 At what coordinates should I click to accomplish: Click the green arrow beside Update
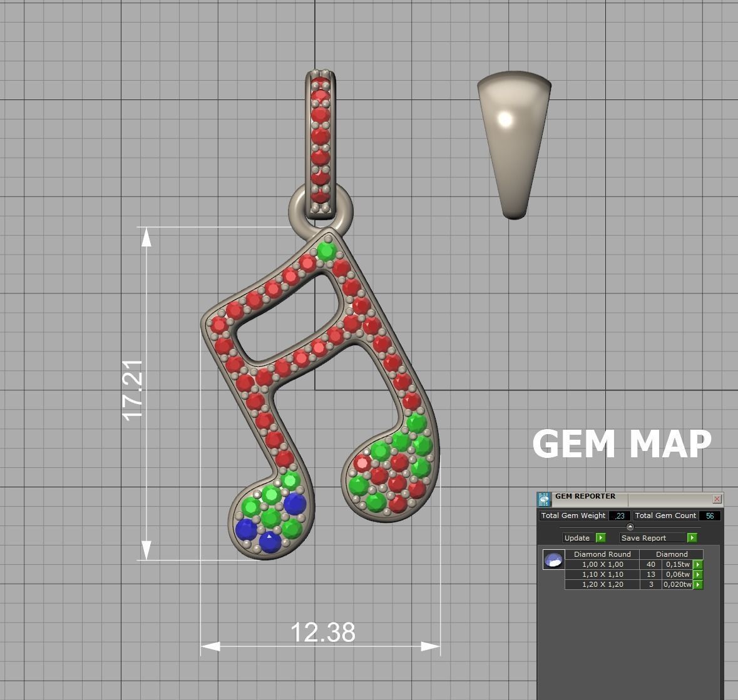pos(600,538)
